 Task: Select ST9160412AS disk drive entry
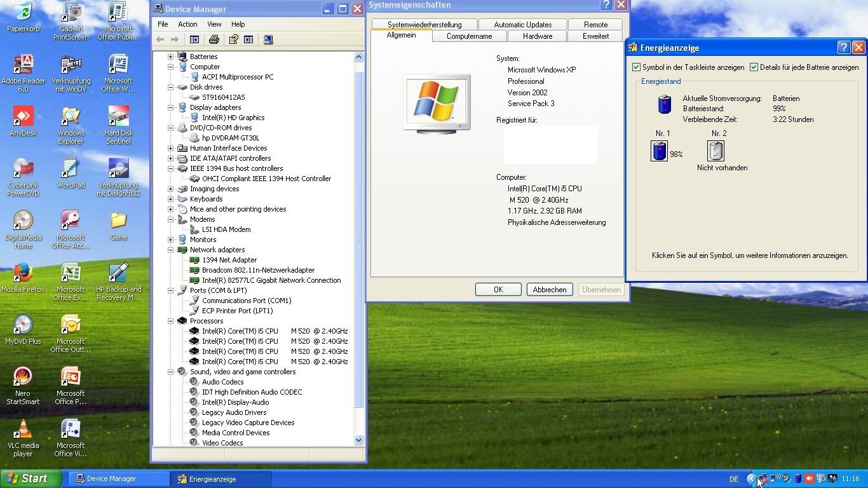(223, 97)
